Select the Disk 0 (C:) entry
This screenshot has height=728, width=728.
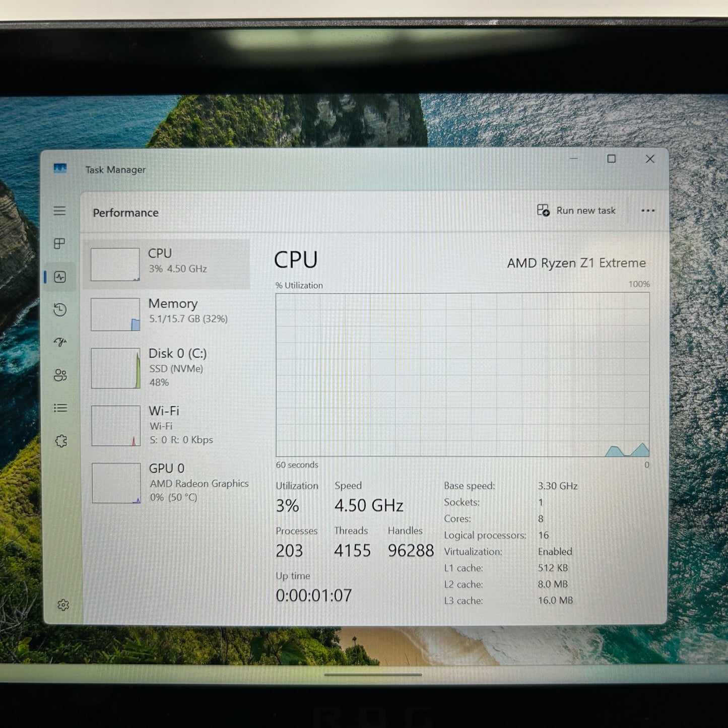[168, 368]
